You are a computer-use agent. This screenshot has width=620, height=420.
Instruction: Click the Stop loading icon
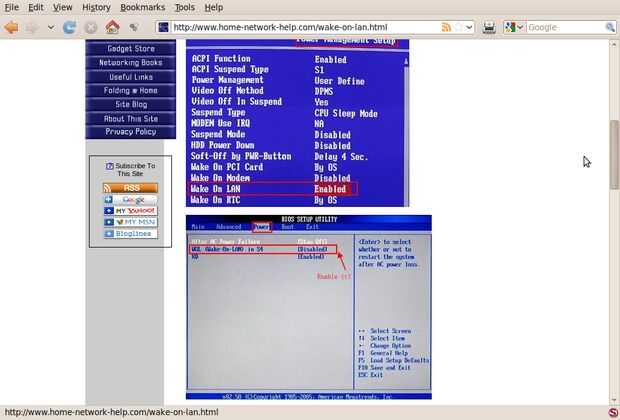tap(91, 27)
